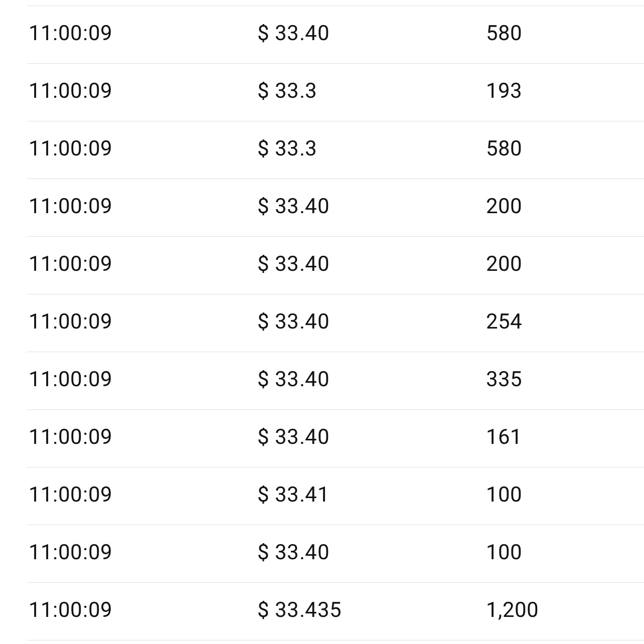This screenshot has height=644, width=644.
Task: Click the price in the 161-volume row
Action: click(x=293, y=437)
